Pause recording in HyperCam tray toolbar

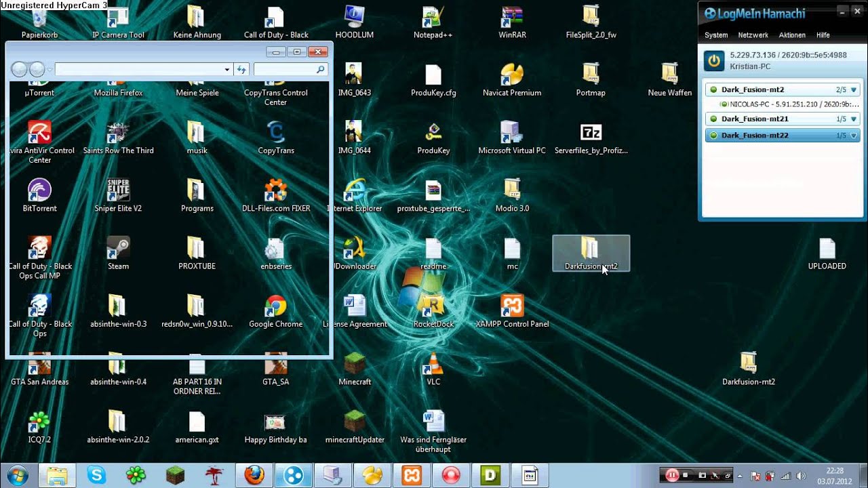pyautogui.click(x=672, y=475)
